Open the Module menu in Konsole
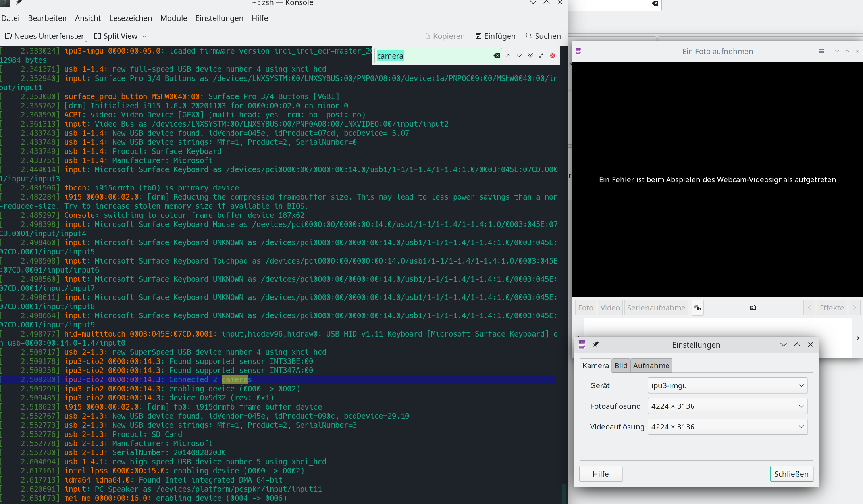Image resolution: width=863 pixels, height=504 pixels. tap(173, 18)
